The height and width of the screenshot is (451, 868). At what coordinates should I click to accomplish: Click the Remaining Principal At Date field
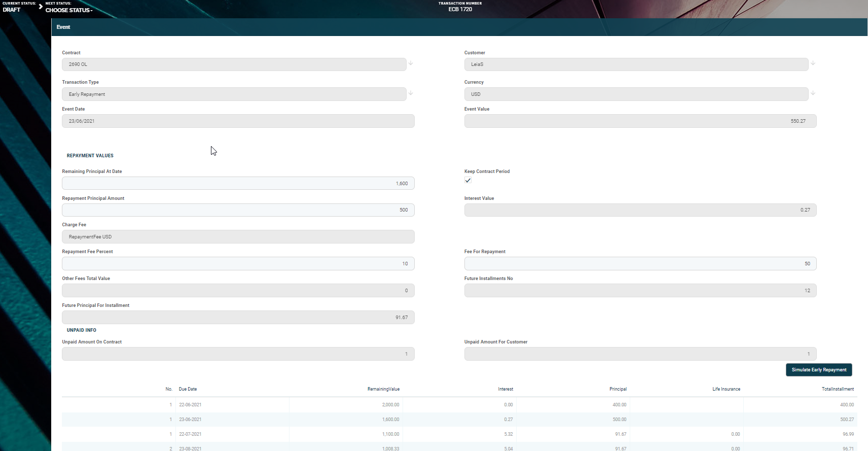tap(238, 184)
